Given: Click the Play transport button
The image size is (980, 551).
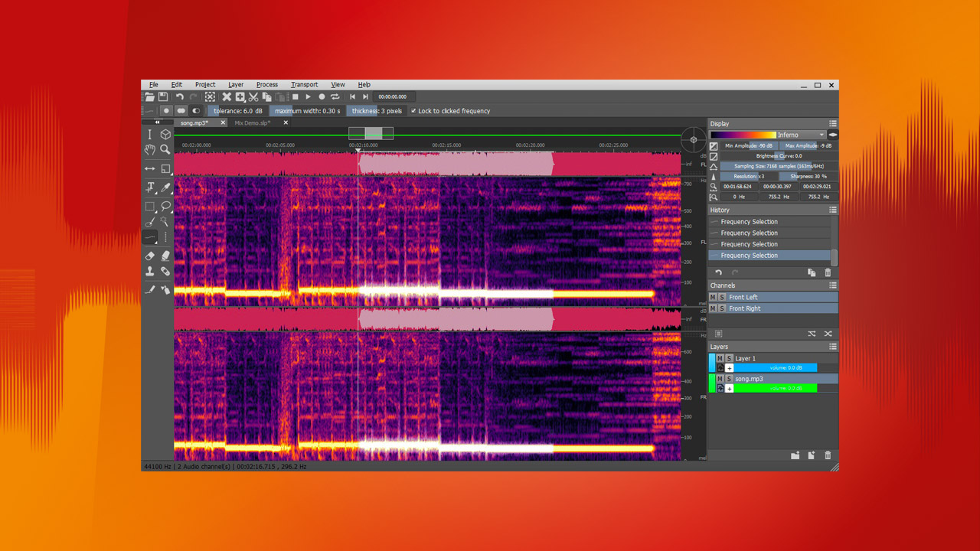Looking at the screenshot, I should pyautogui.click(x=309, y=96).
